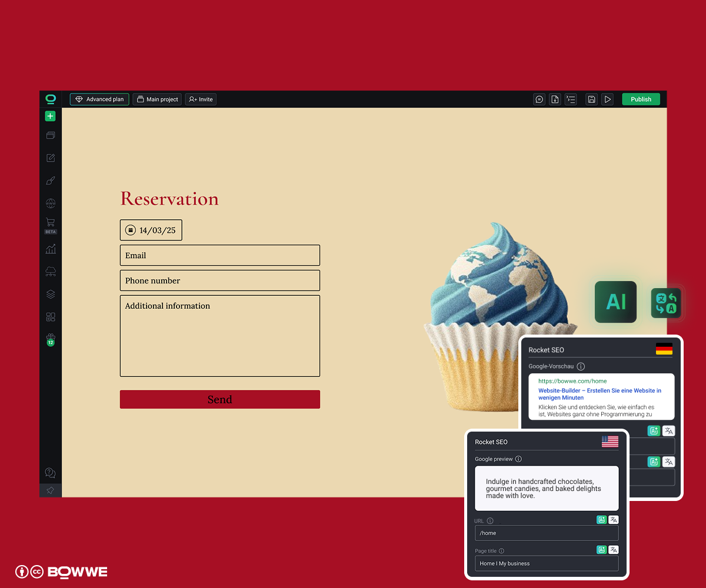Open the gift icon with badge 12

click(x=51, y=339)
